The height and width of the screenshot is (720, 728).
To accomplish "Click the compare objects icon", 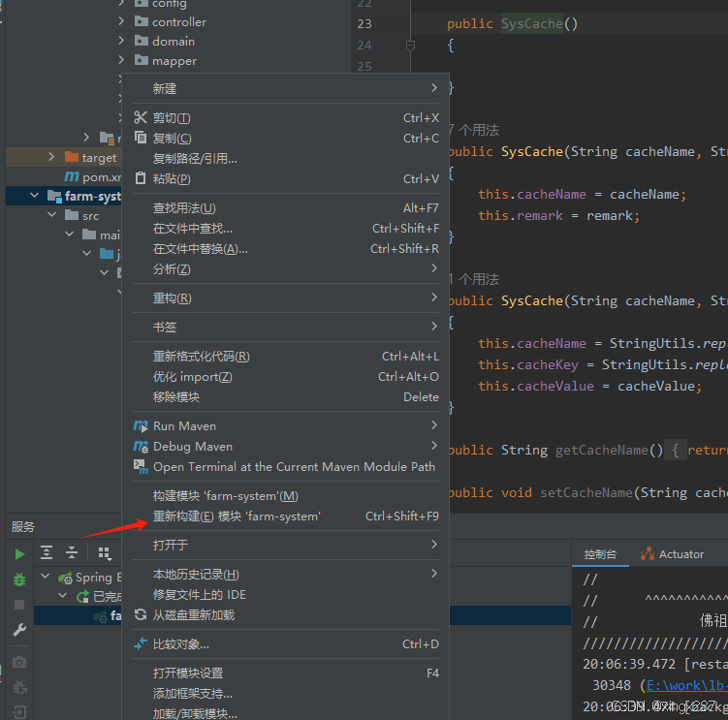I will click(x=141, y=643).
